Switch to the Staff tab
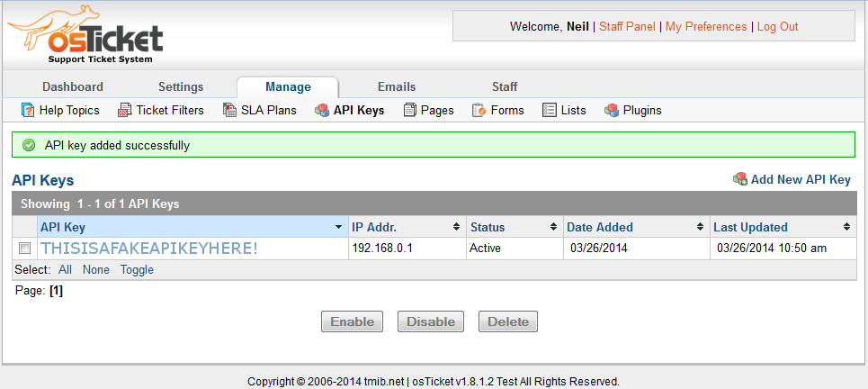This screenshot has height=389, width=868. click(505, 87)
